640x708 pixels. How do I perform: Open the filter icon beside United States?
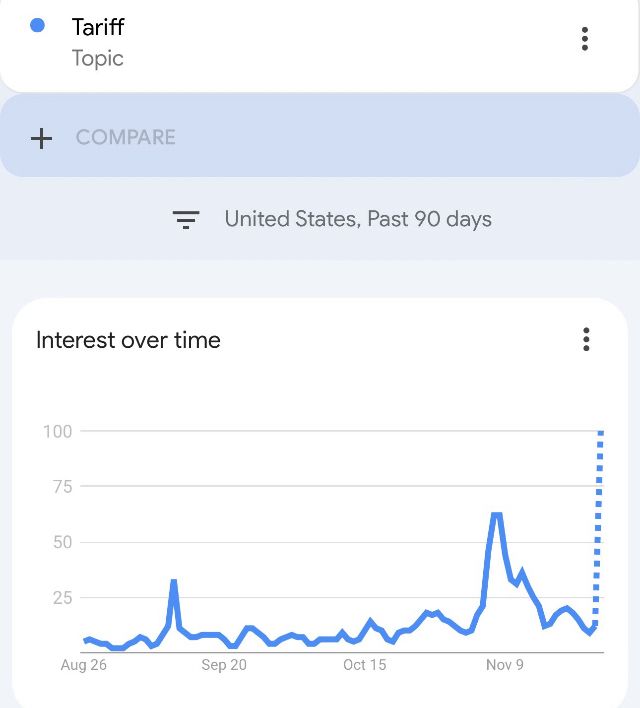click(186, 219)
